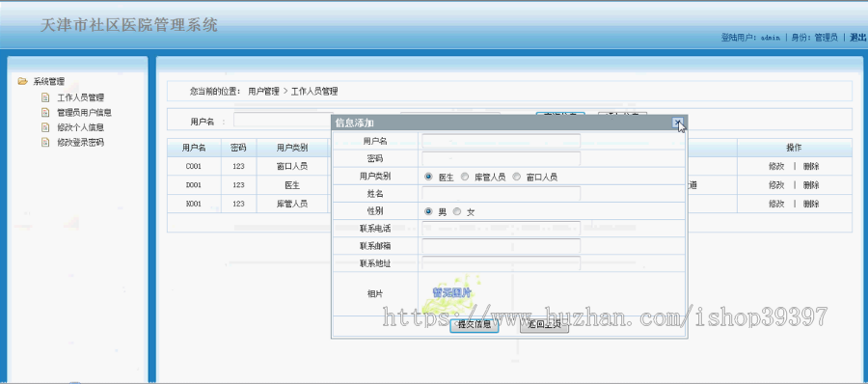
Task: Click the 窗口人员 cell in row C001
Action: [292, 166]
